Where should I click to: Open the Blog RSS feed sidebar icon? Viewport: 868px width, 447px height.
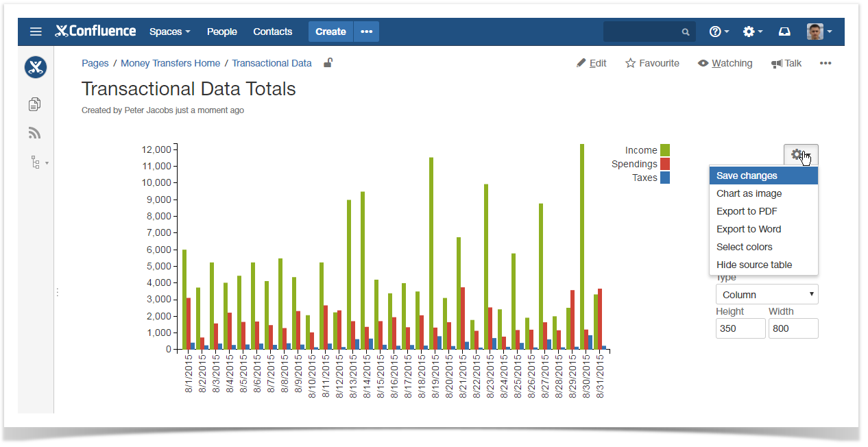[35, 133]
